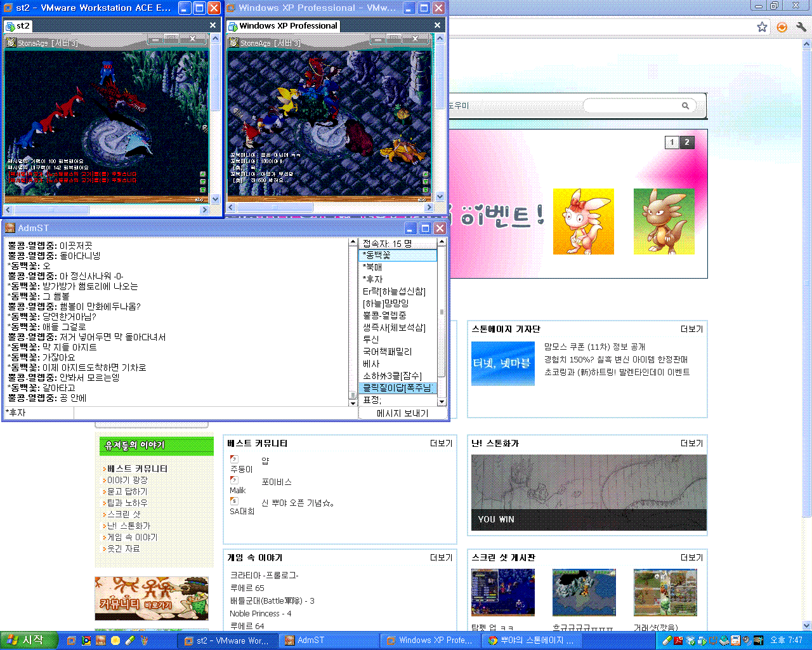Click up arrow of Windows XP VM scrollbar
Image resolution: width=812 pixels, height=650 pixels.
(x=438, y=38)
